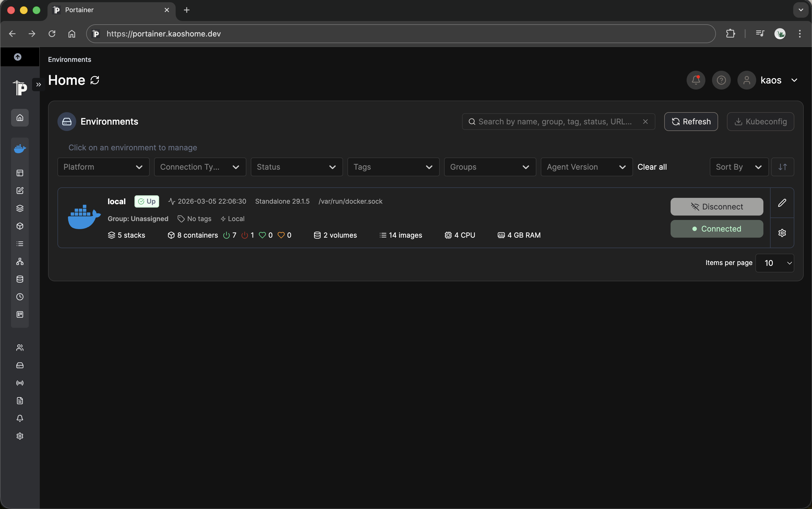Open Containers from the sidebar
Image resolution: width=812 pixels, height=509 pixels.
[20, 226]
